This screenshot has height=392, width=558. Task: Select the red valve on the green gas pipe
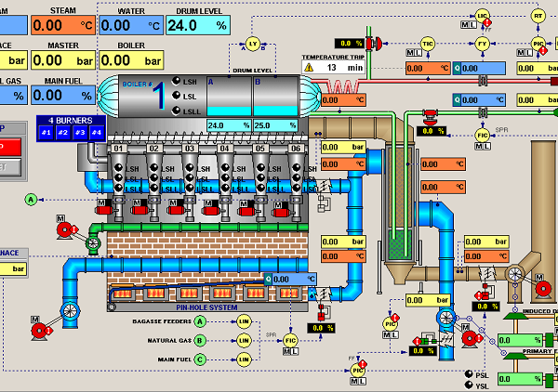click(431, 117)
